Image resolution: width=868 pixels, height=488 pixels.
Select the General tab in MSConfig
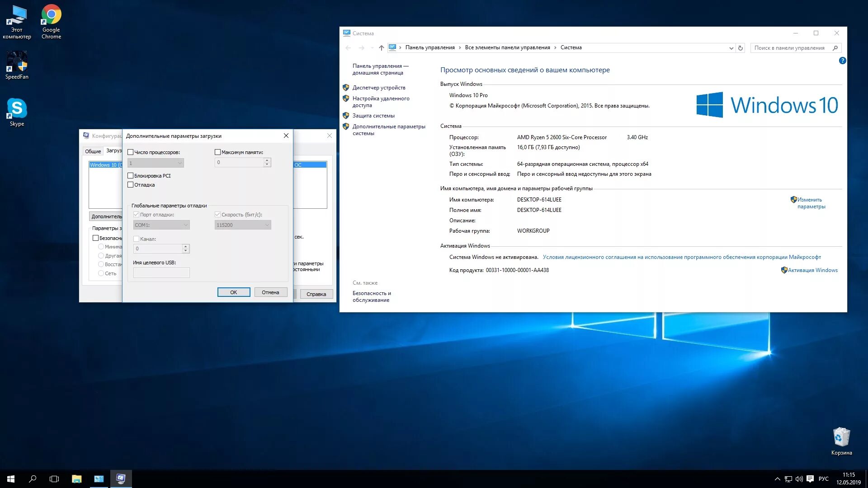tap(93, 150)
